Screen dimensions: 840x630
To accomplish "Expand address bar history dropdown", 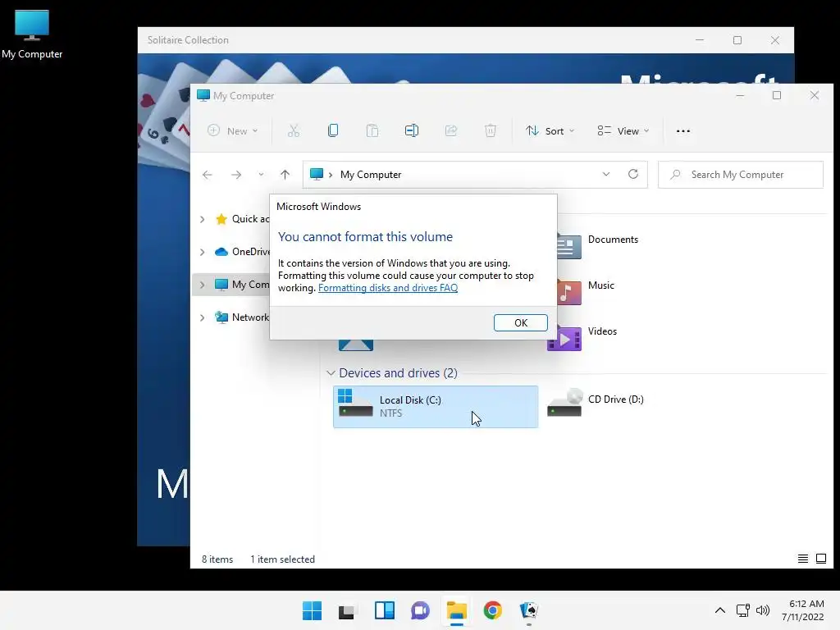I will tap(606, 174).
